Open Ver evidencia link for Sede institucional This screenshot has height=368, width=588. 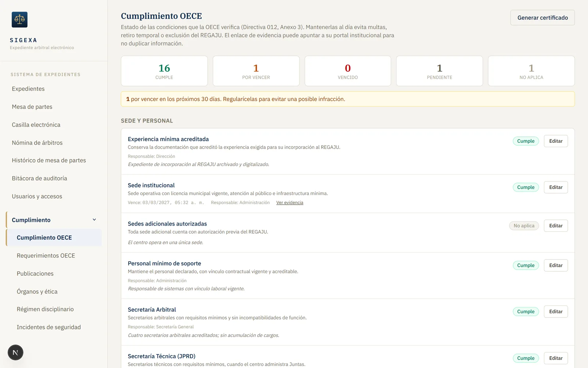coord(290,203)
